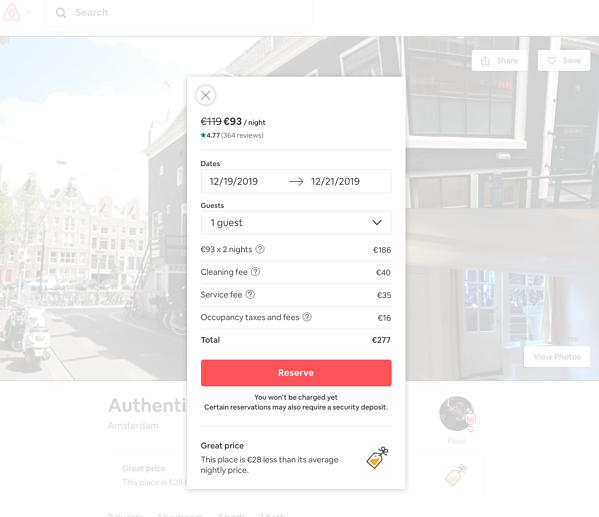
Task: Click the Reserve button
Action: click(296, 373)
